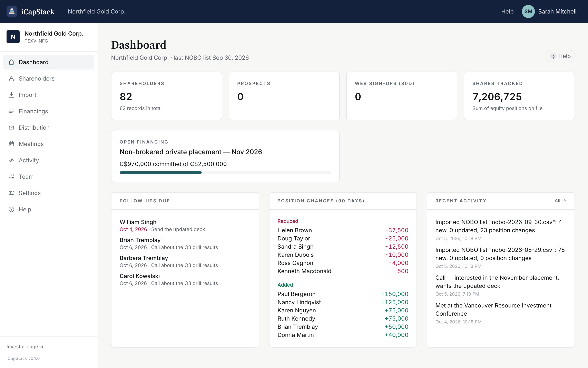This screenshot has height=368, width=588.
Task: Open the Shares Tracked card
Action: (x=519, y=96)
